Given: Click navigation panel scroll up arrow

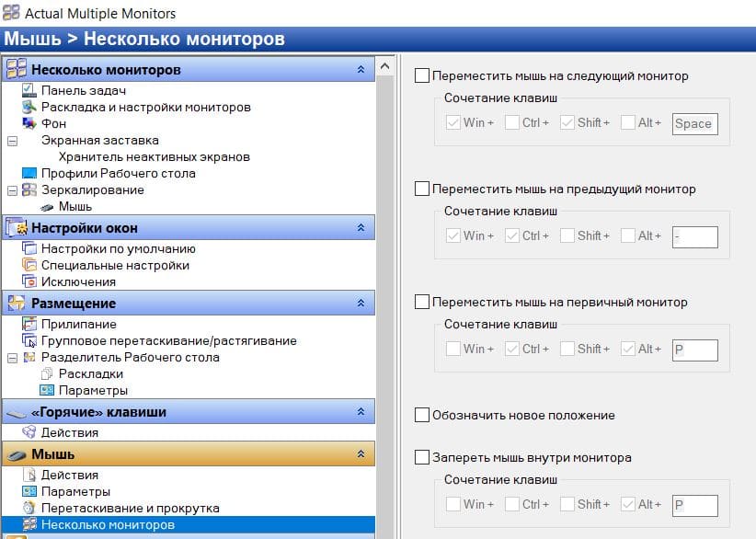Looking at the screenshot, I should pos(384,65).
